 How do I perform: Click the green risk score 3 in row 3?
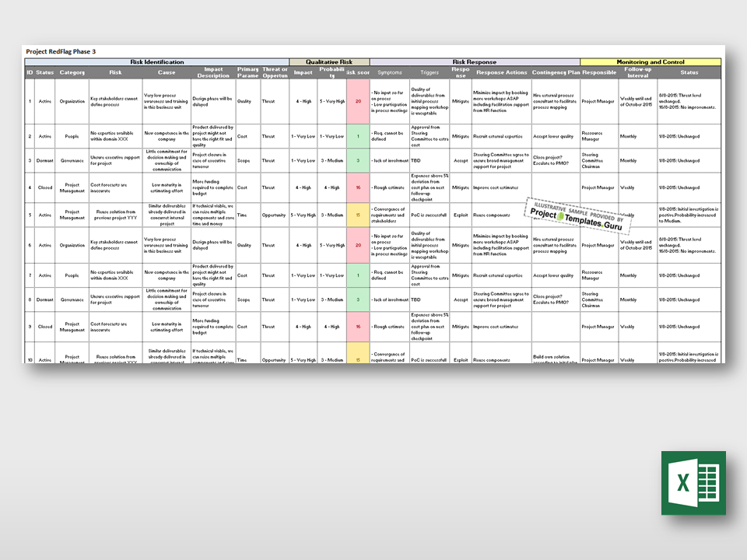click(358, 160)
